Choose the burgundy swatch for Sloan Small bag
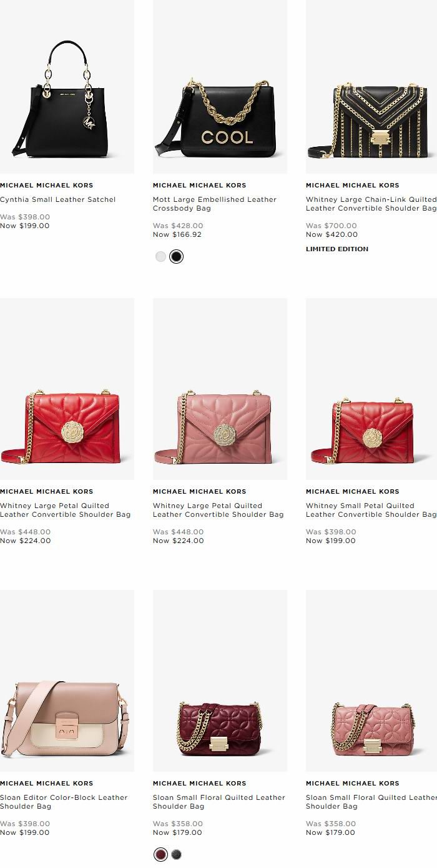Image resolution: width=437 pixels, height=868 pixels. click(x=161, y=854)
